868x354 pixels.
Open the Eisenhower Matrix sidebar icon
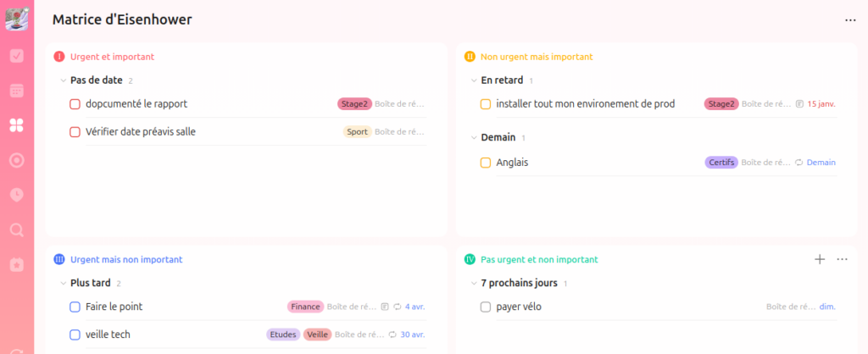[16, 125]
